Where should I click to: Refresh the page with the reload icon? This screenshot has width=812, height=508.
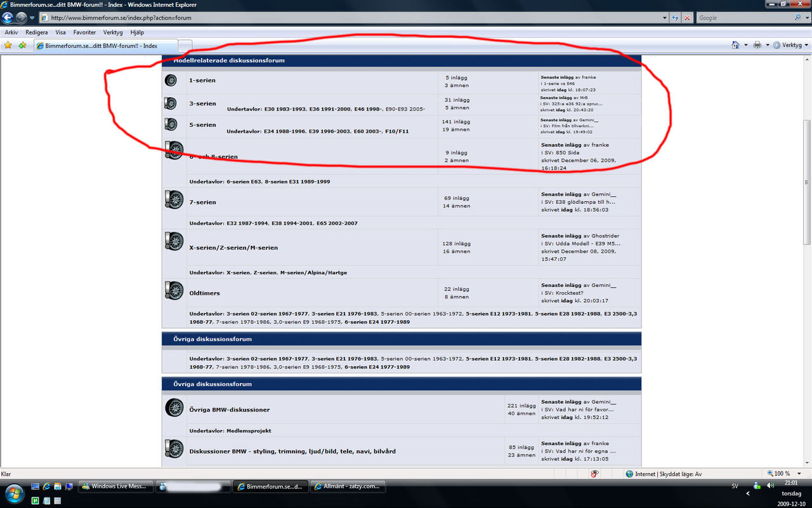click(676, 18)
